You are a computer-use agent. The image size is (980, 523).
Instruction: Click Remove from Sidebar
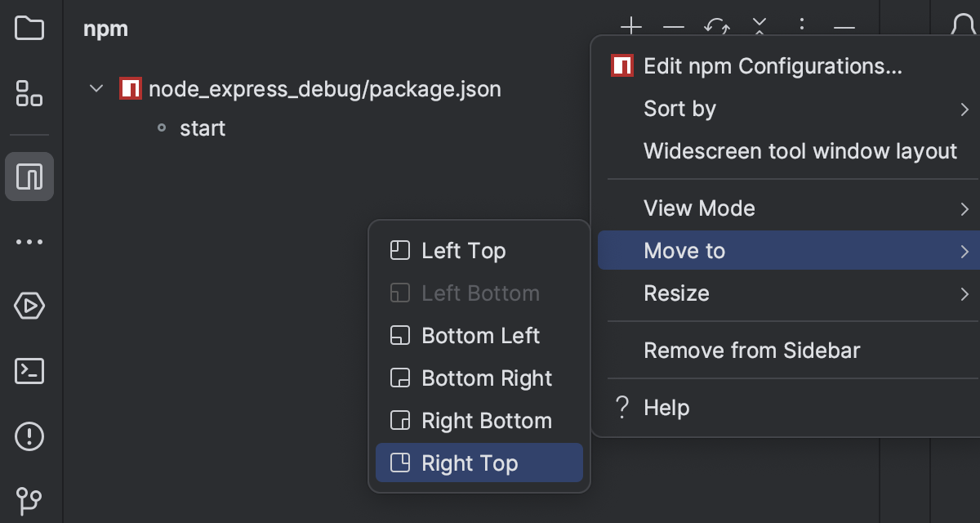[751, 350]
